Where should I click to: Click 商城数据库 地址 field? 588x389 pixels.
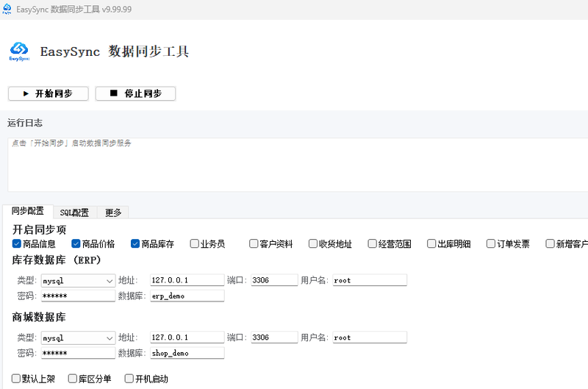point(187,338)
